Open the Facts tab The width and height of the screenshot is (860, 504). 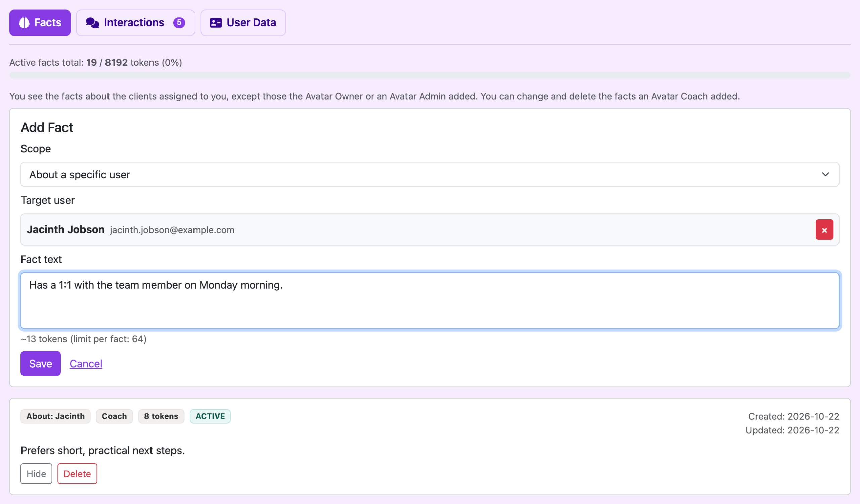pos(40,22)
